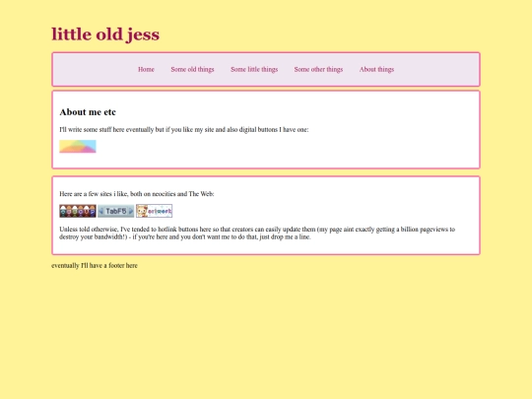Open the TabFS site button
532x399 pixels.
(116, 211)
